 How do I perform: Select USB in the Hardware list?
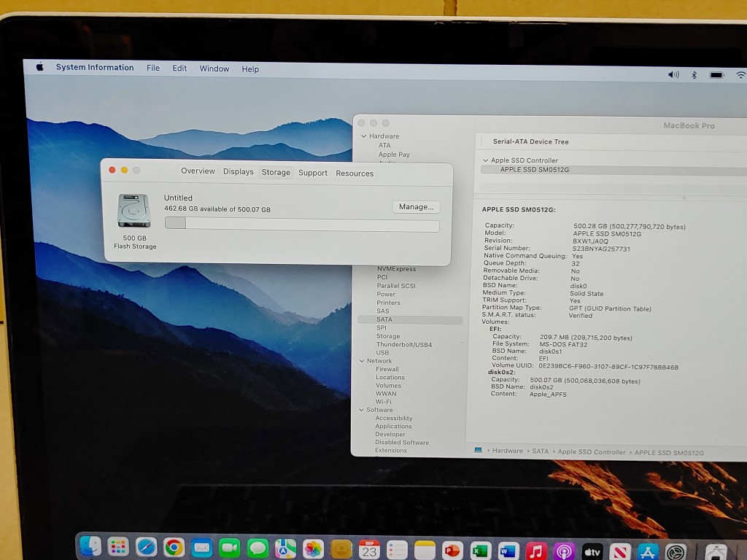click(382, 352)
